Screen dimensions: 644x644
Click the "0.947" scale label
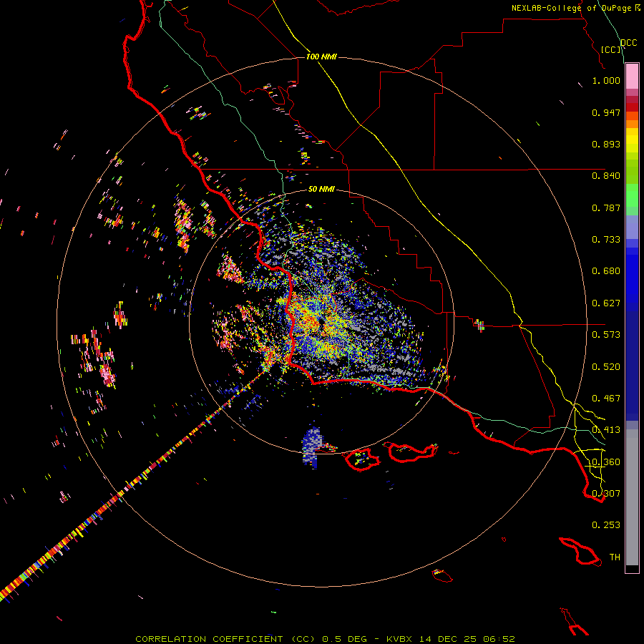(x=606, y=112)
